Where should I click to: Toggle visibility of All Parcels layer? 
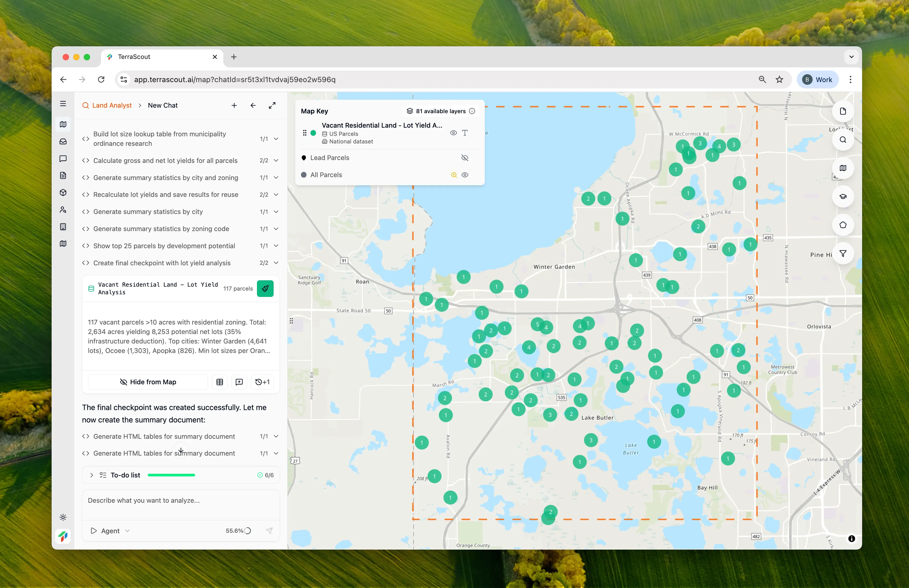tap(465, 175)
